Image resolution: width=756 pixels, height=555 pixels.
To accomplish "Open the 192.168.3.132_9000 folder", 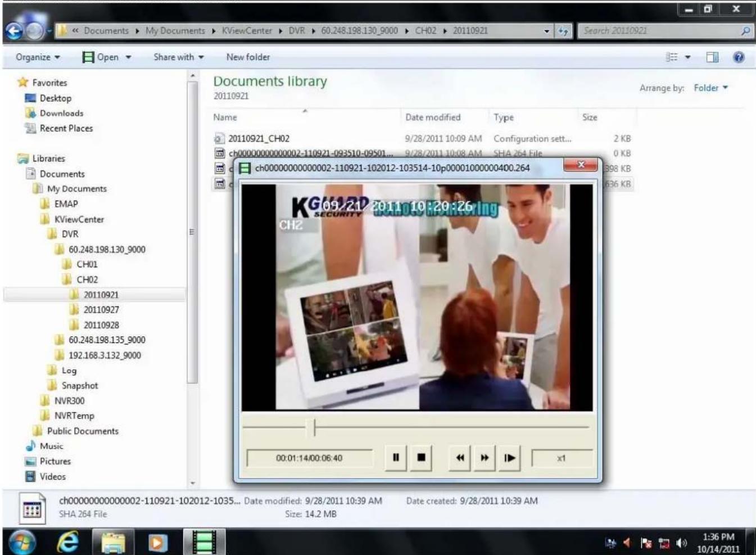I will tap(105, 355).
